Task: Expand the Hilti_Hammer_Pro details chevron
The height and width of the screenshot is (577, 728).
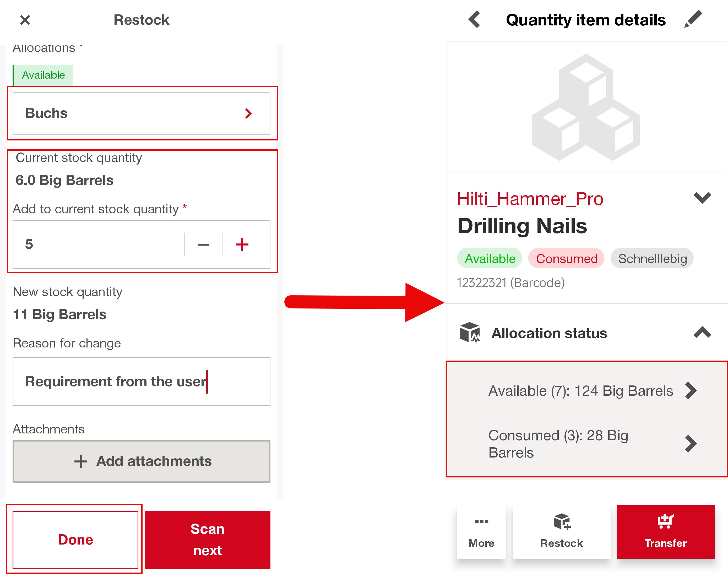Action: coord(702,198)
